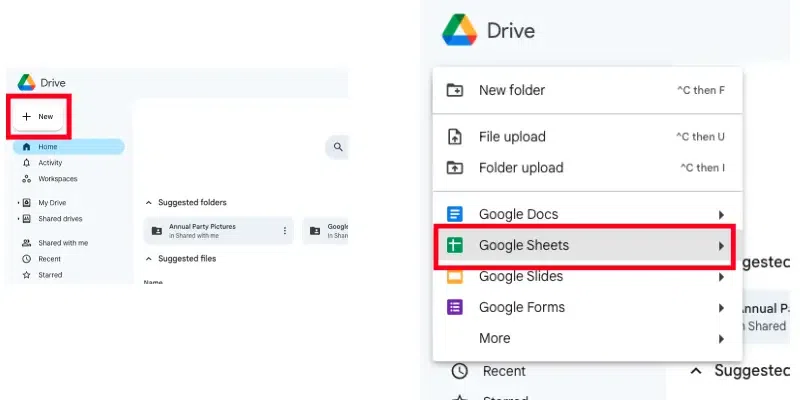Click the Shared with me people icon
This screenshot has height=400, width=800.
[x=27, y=243]
